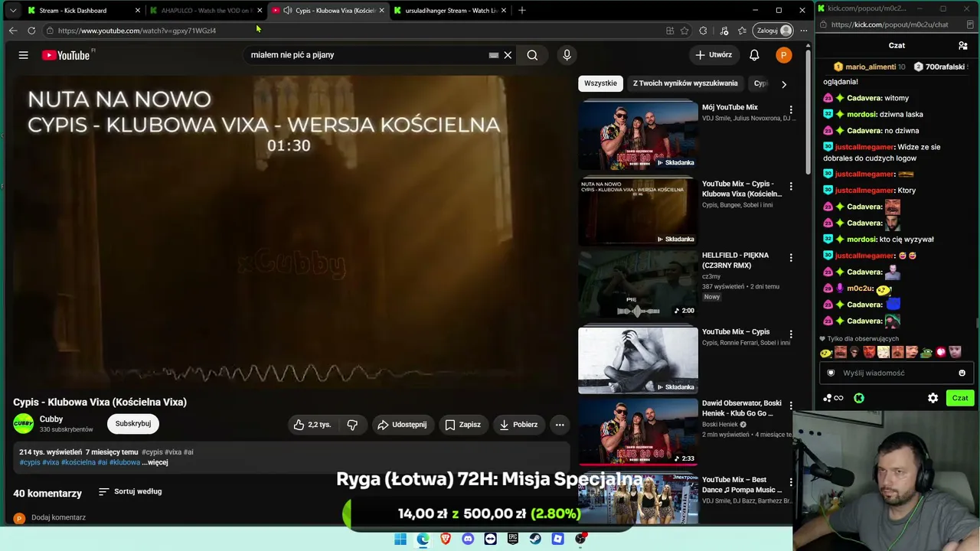The height and width of the screenshot is (551, 980).
Task: Download the video with Pobierz
Action: point(518,425)
